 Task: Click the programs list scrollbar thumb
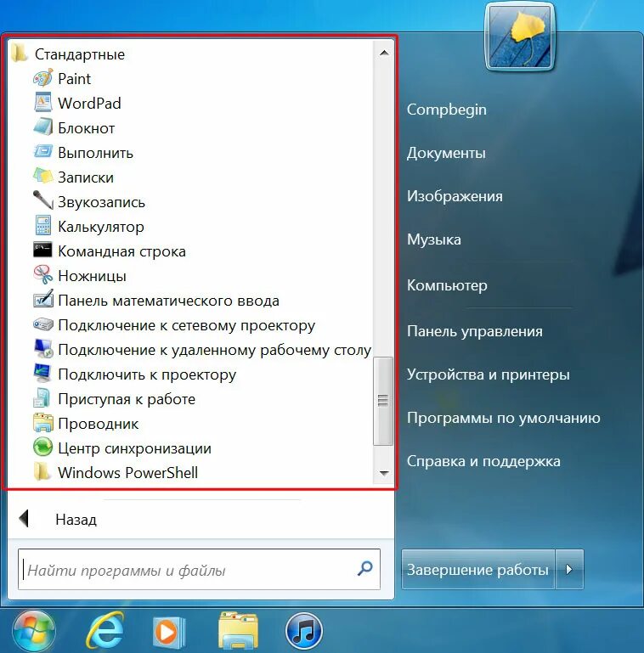(383, 401)
